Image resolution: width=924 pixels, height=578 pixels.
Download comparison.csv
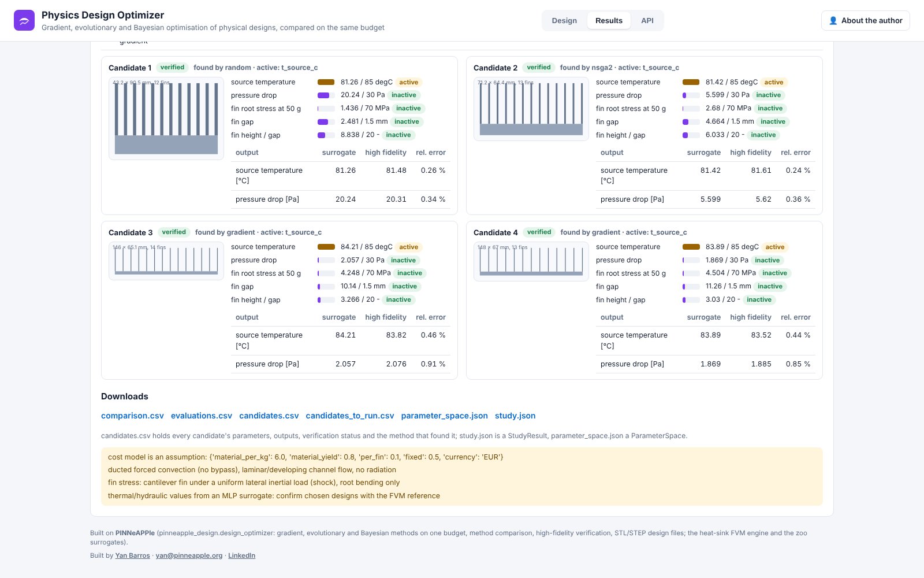(132, 416)
